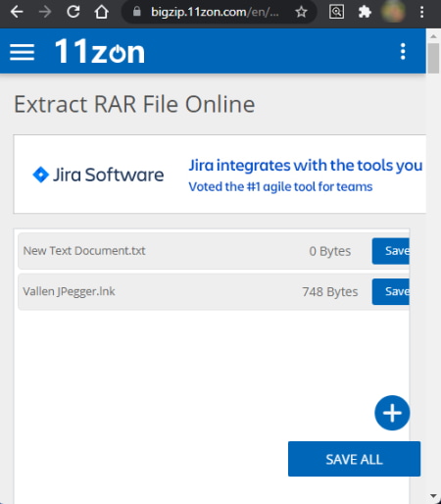Click the page scrollbar thumb
This screenshot has height=504, width=441.
click(x=433, y=58)
